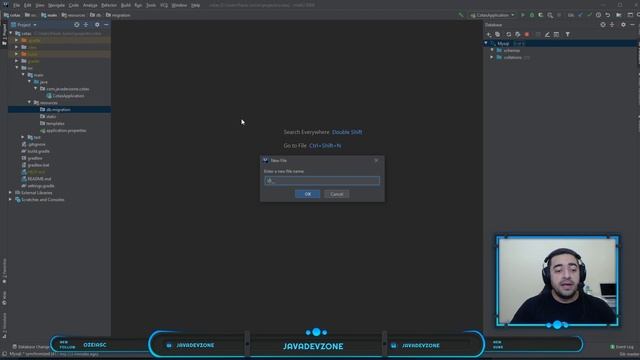Open query console icon in Database
This screenshot has height=360, width=640.
pyautogui.click(x=557, y=35)
